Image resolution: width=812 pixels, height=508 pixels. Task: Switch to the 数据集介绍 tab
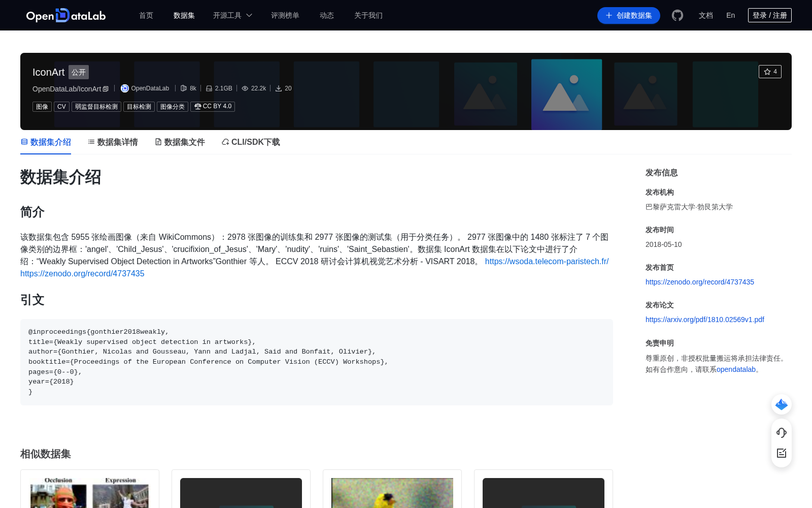click(x=46, y=142)
